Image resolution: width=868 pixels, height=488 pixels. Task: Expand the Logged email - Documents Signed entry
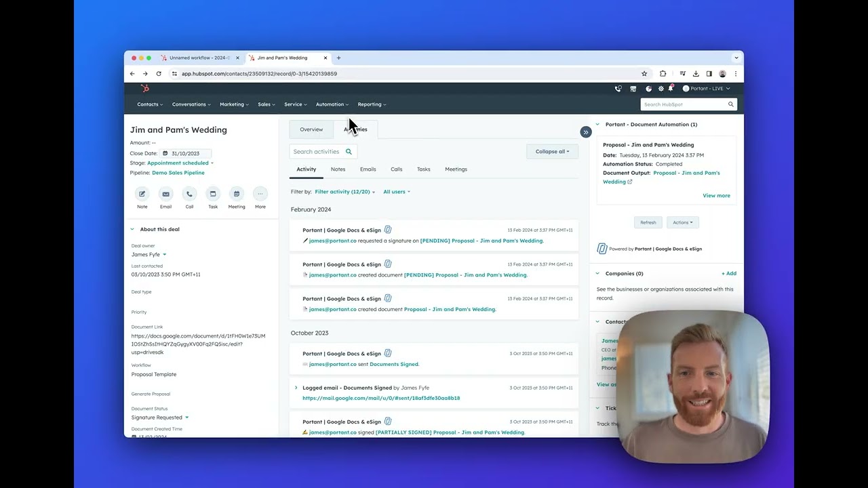coord(296,388)
